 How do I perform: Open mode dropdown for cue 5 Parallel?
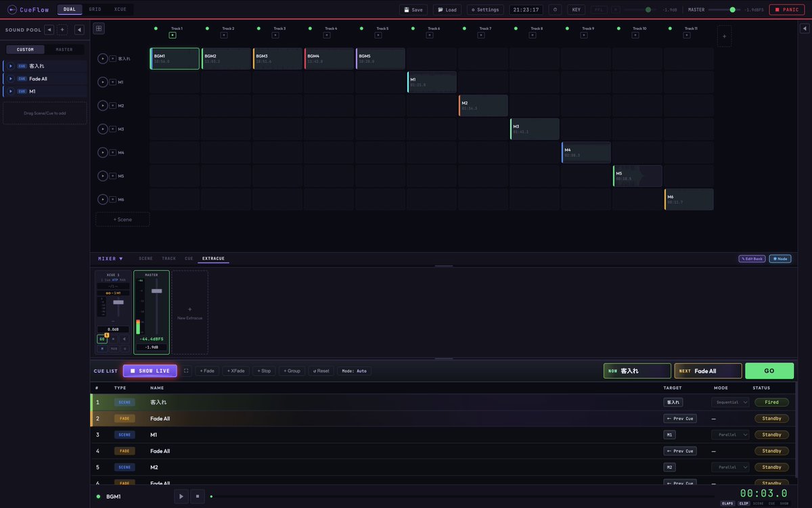pos(730,467)
